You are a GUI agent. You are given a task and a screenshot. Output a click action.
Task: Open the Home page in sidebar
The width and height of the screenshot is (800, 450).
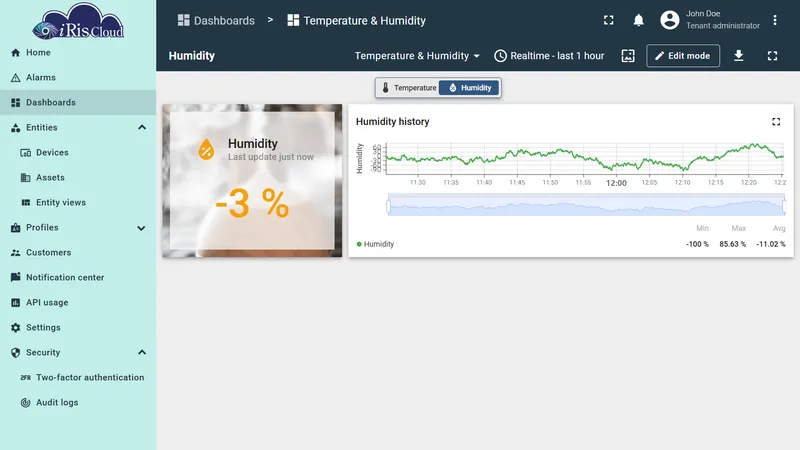(x=78, y=53)
